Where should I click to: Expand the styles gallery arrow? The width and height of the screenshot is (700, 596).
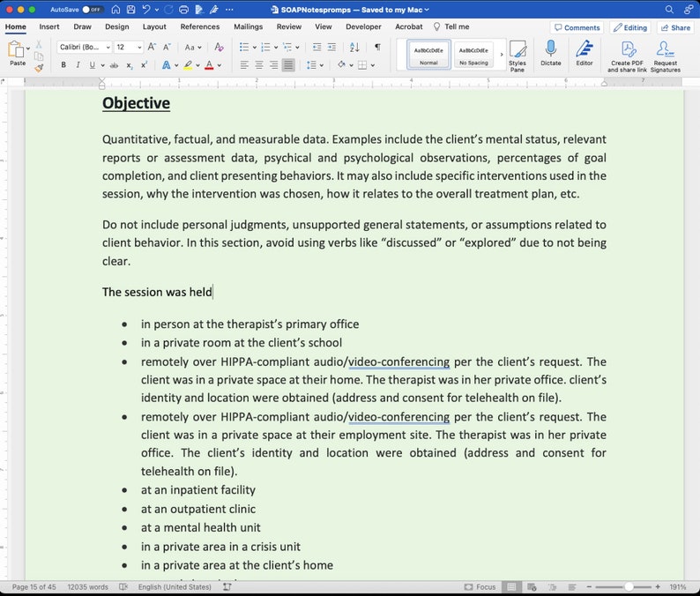coord(501,55)
